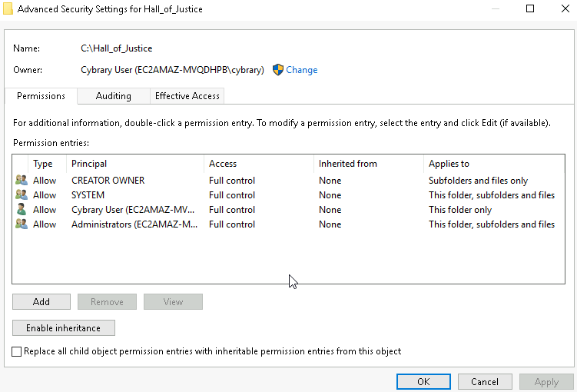Enable Replace all child object permissions checkbox
This screenshot has width=577, height=392.
(x=18, y=351)
